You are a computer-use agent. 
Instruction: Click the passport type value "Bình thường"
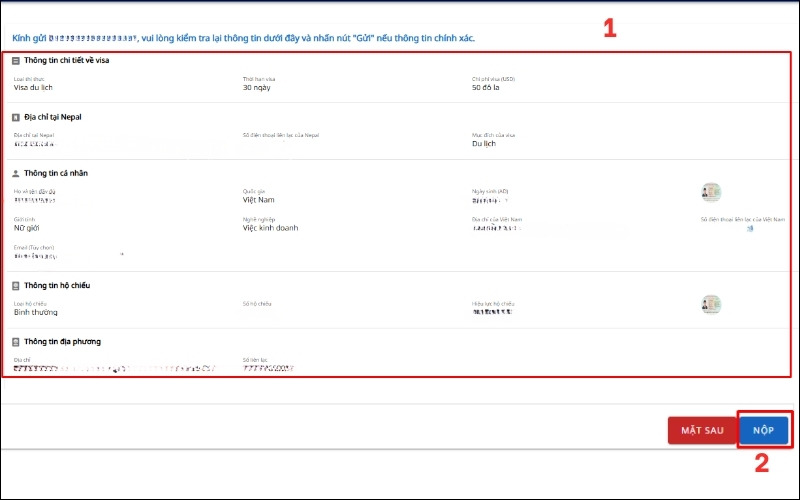(36, 312)
